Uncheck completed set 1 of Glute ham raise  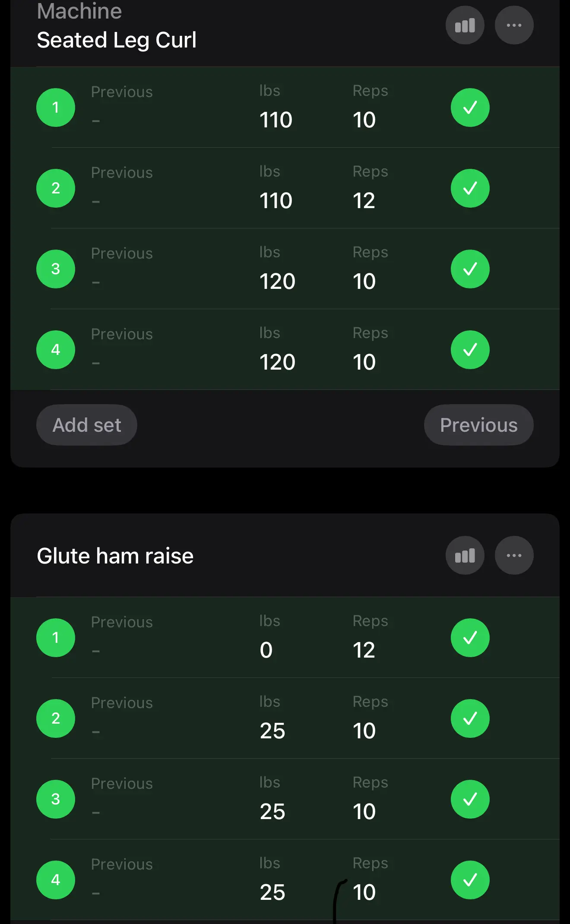click(x=470, y=638)
